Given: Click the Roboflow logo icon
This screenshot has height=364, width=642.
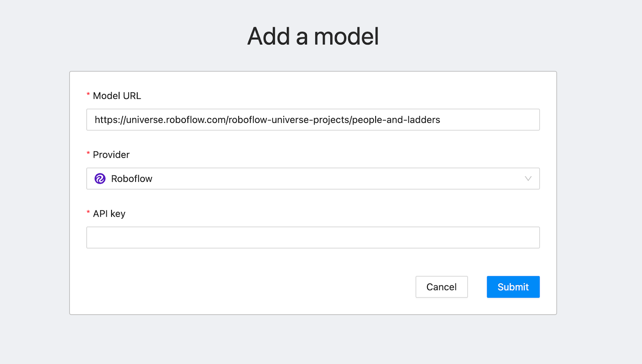Looking at the screenshot, I should coord(100,179).
